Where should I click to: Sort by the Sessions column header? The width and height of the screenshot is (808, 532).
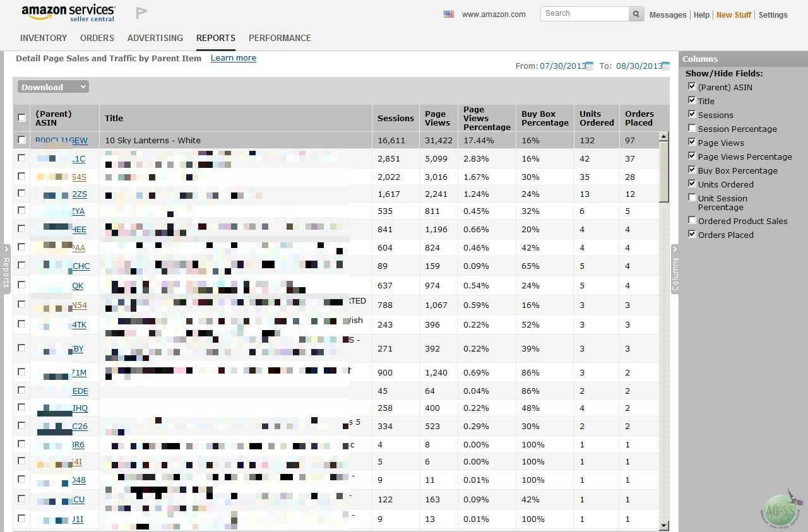coord(396,118)
